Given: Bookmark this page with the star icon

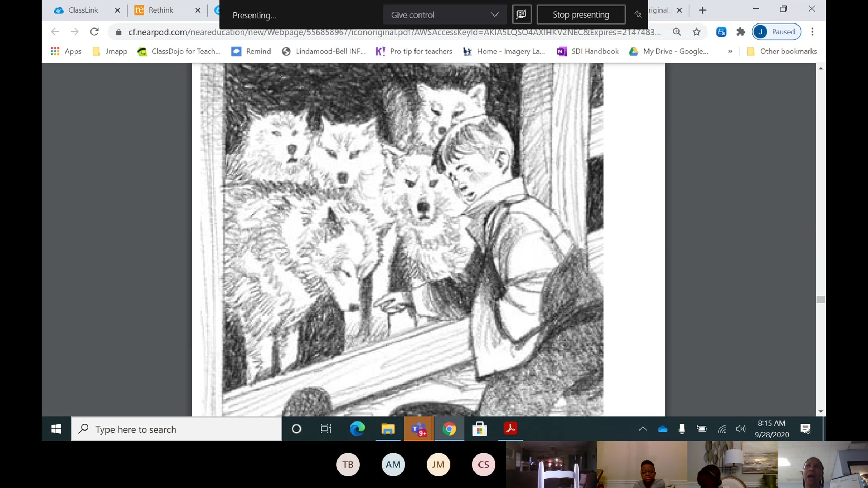Looking at the screenshot, I should point(696,32).
